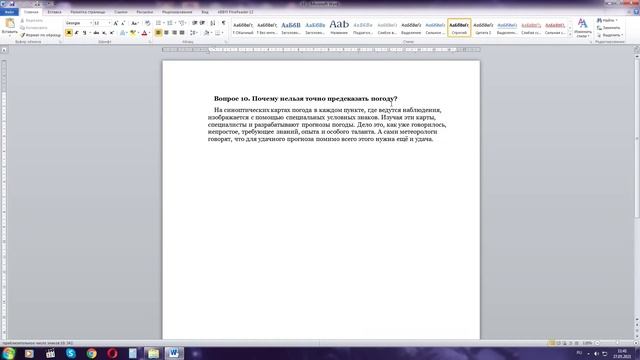The image size is (640, 360).
Task: Click the text highlight color button
Action: tap(133, 33)
